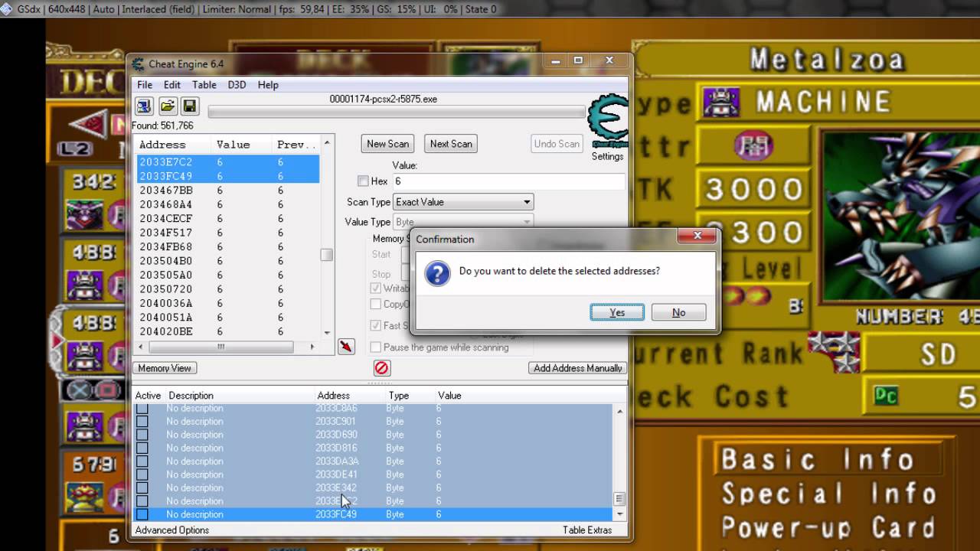Click the address table scrollbar thumb
The height and width of the screenshot is (551, 980).
coord(619,499)
